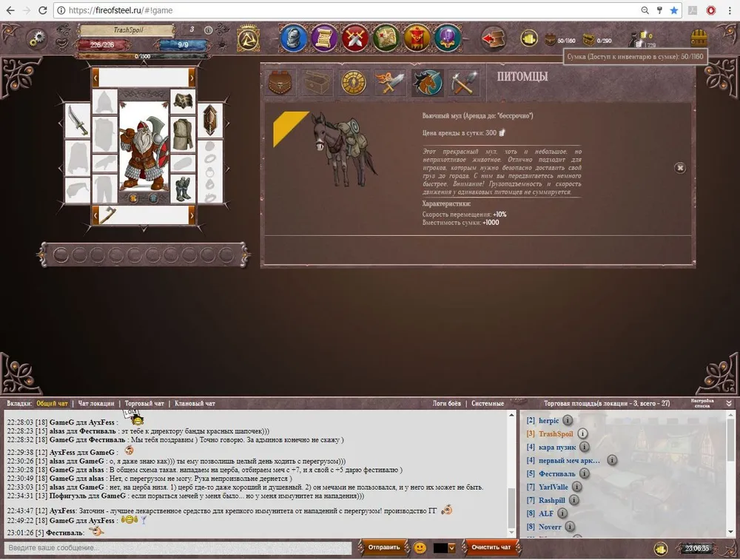Screen dimensions: 740x560
Task: Switch to Торговый чат tab
Action: pyautogui.click(x=144, y=403)
